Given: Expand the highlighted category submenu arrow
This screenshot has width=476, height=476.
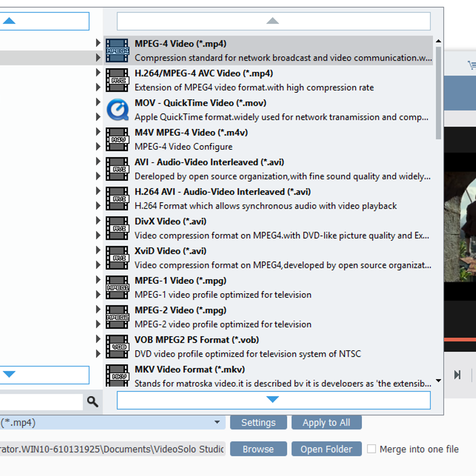Looking at the screenshot, I should 98,57.
